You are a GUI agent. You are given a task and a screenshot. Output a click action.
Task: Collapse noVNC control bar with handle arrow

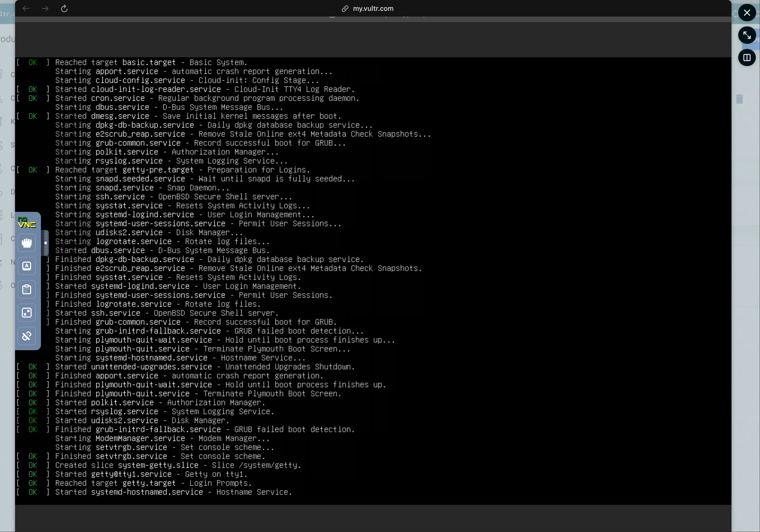[x=45, y=243]
